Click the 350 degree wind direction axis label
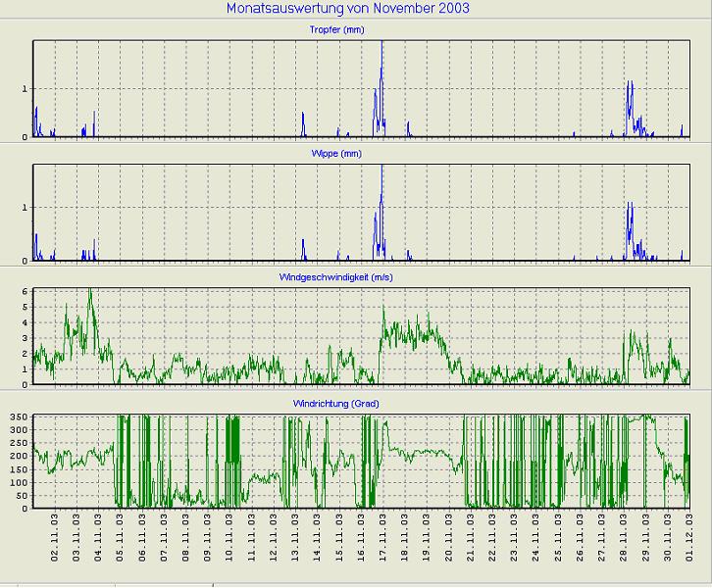Viewport: 712px width, 588px height. (20, 417)
